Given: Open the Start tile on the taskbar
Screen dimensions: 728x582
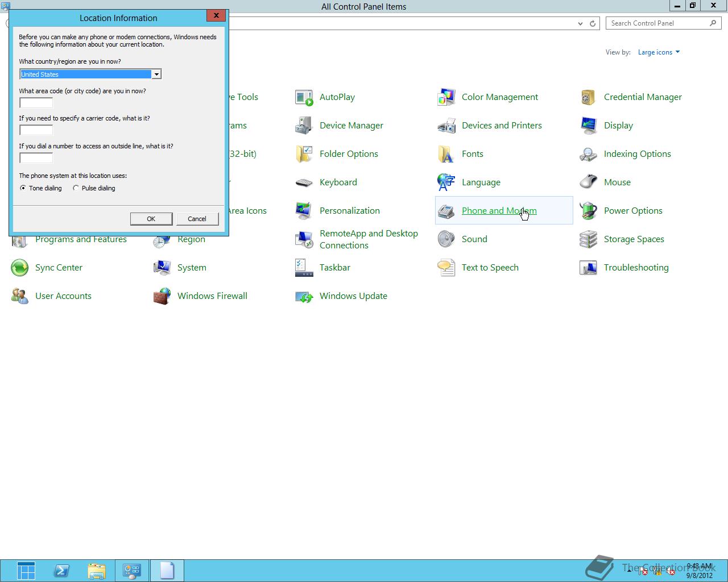Looking at the screenshot, I should coord(26,571).
